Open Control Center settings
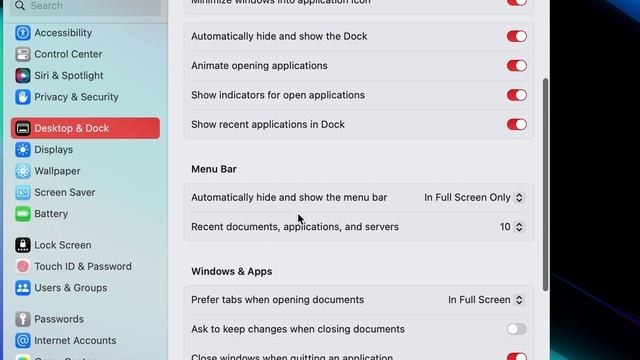The height and width of the screenshot is (360, 640). [x=85, y=54]
